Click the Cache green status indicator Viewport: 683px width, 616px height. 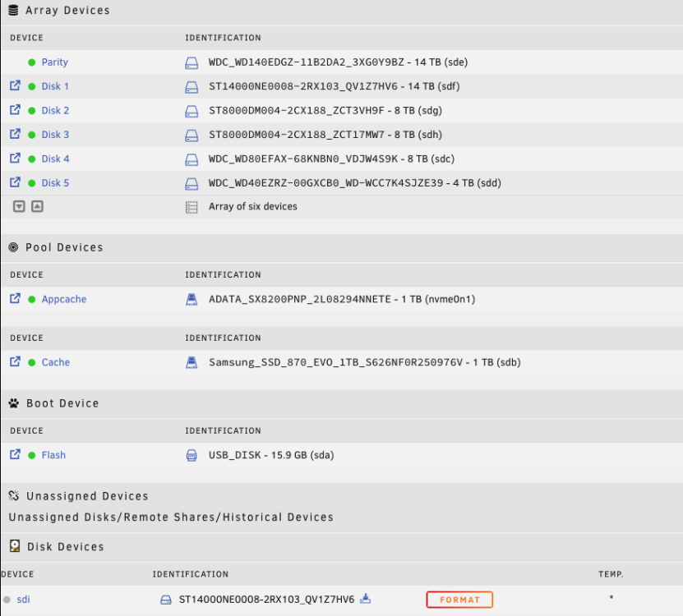(x=32, y=362)
